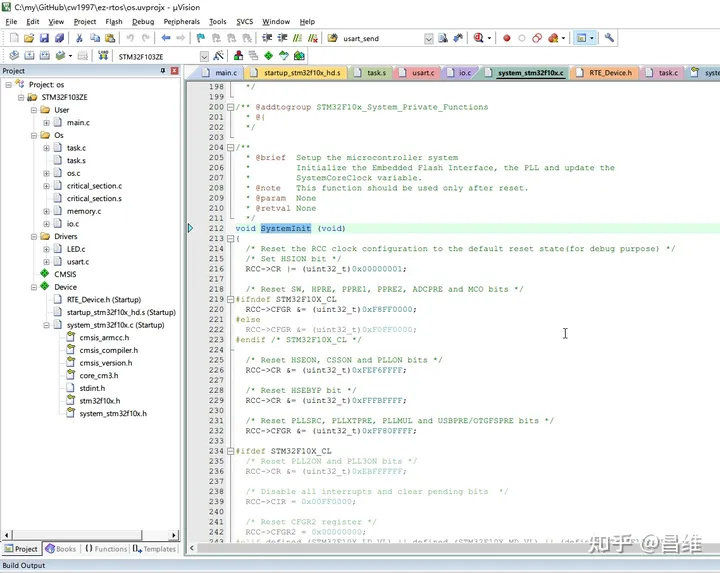Switch to the main.c editor tab
This screenshot has height=573, width=720.
pos(220,73)
